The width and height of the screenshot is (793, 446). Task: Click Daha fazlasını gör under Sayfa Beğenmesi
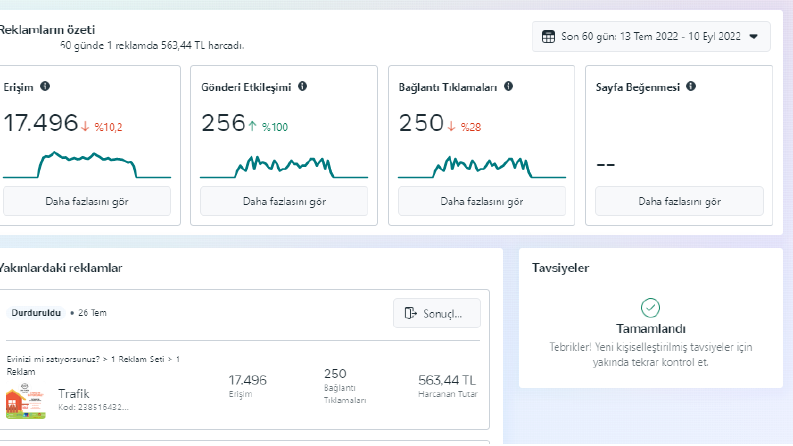coord(679,201)
